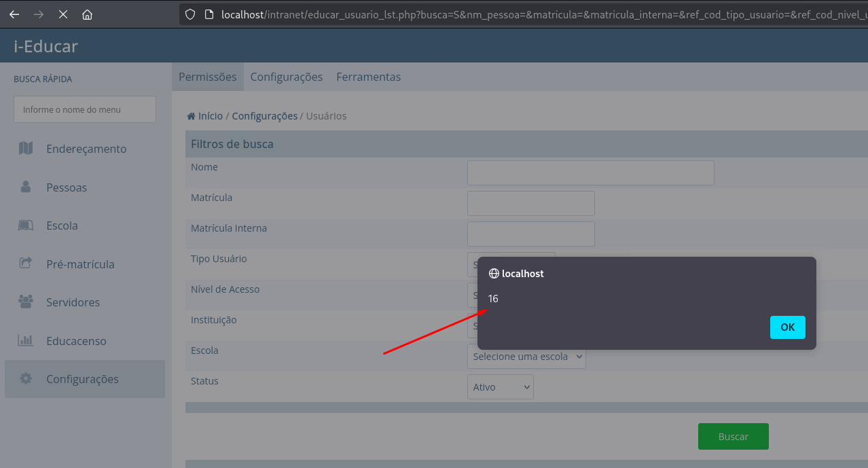Switch to the Ferramentas tab
Image resolution: width=868 pixels, height=468 pixels.
click(368, 77)
